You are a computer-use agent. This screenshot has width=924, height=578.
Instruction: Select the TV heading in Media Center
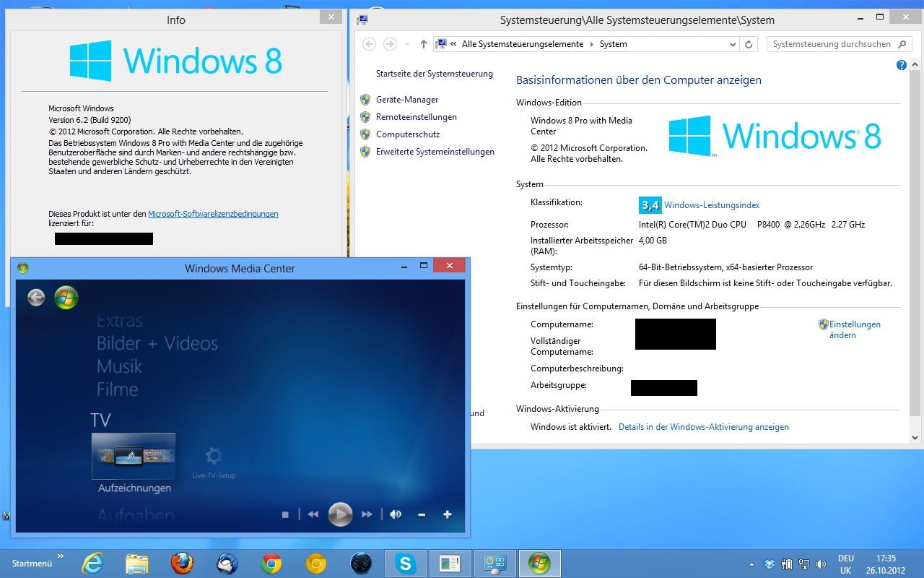tap(100, 420)
